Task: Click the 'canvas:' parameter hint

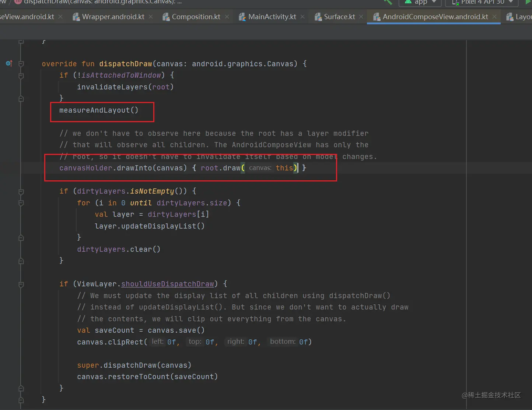Action: tap(260, 168)
